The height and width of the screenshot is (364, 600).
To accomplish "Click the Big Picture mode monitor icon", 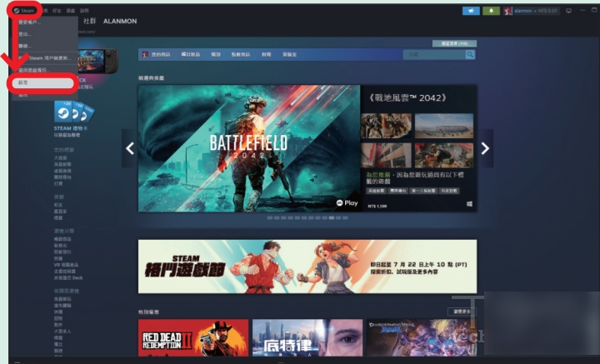I will 568,11.
